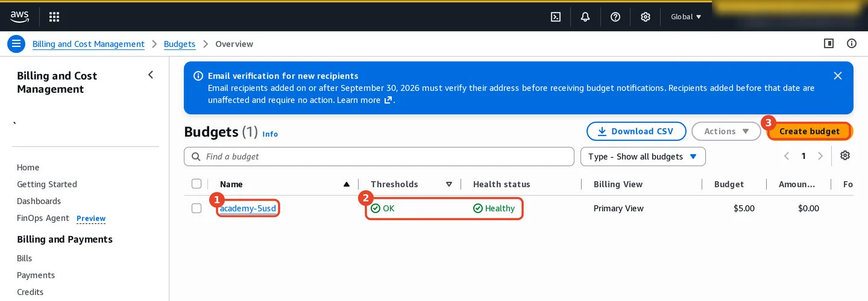
Task: Open the AWS services grid menu
Action: 54,17
